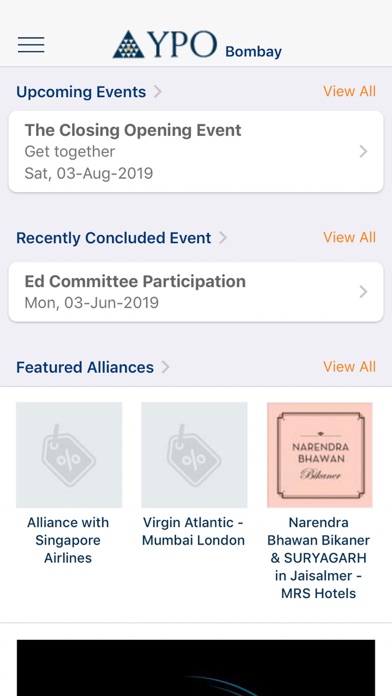392x696 pixels.
Task: Select Virgin Atlantic - Mumbai London label
Action: tap(194, 531)
